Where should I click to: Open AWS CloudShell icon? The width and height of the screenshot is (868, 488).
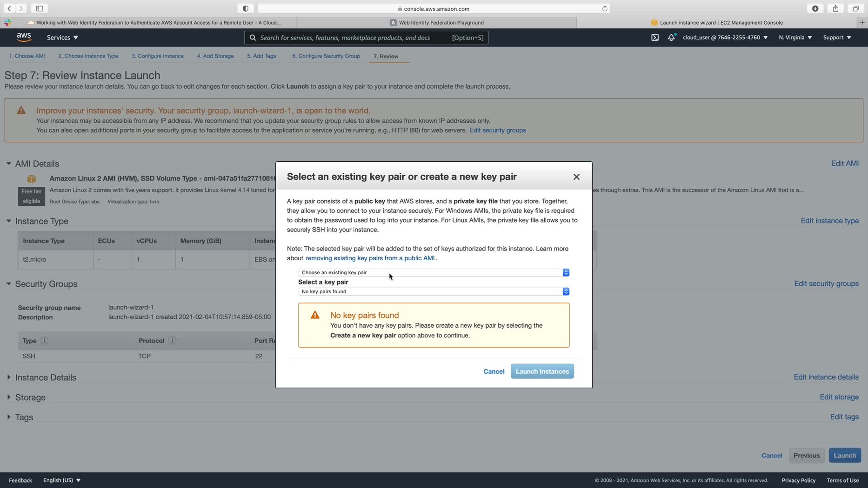pyautogui.click(x=655, y=37)
